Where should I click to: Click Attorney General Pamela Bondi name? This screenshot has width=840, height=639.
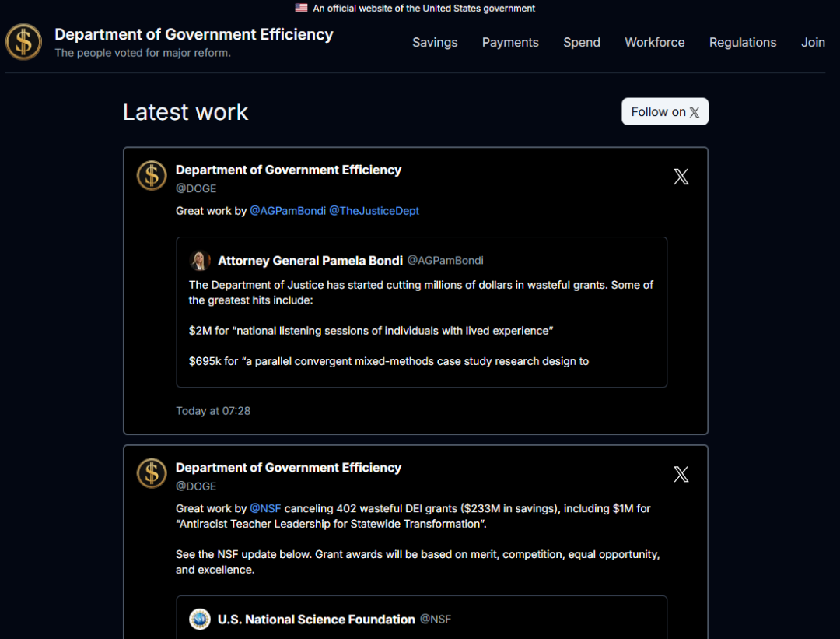(310, 261)
